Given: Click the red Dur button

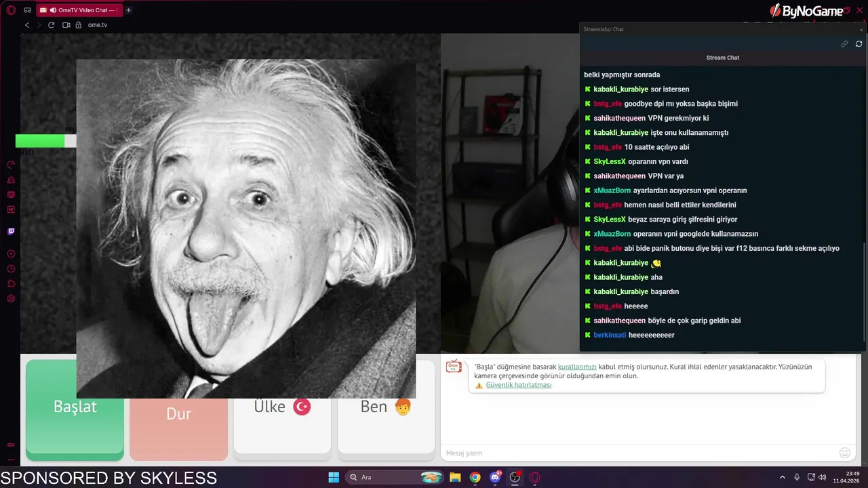Looking at the screenshot, I should click(x=178, y=413).
